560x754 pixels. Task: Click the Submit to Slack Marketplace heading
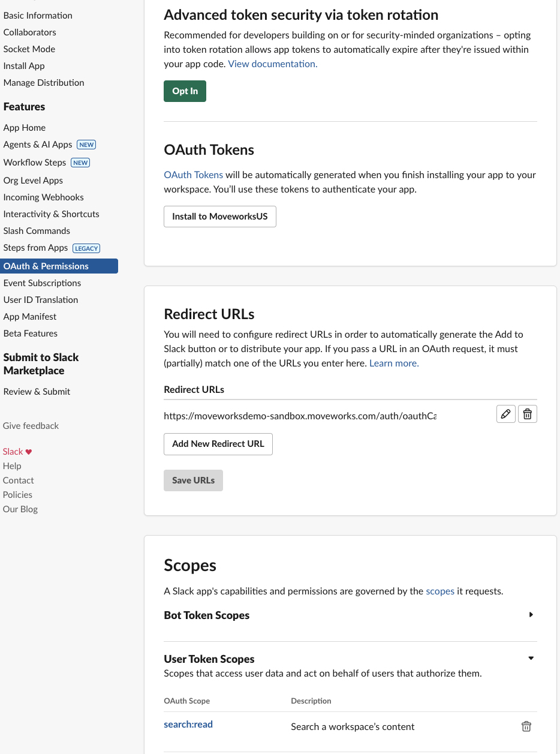41,364
